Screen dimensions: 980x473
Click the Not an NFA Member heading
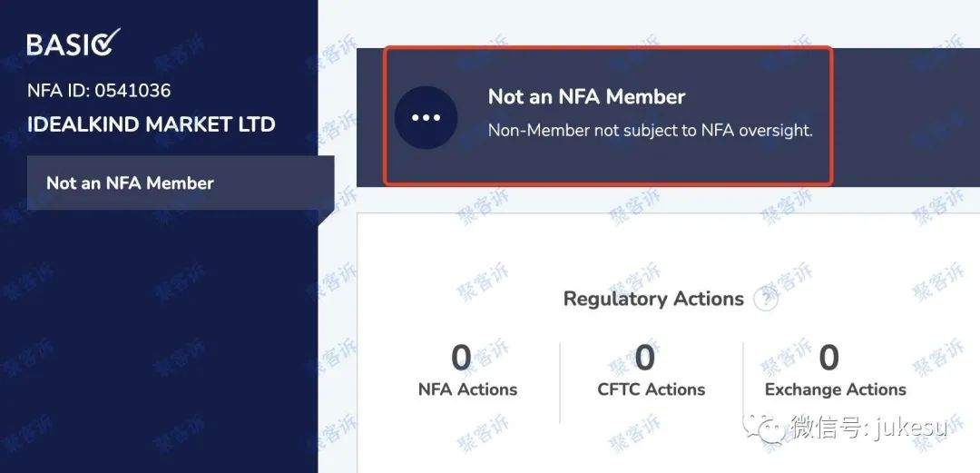[x=586, y=96]
